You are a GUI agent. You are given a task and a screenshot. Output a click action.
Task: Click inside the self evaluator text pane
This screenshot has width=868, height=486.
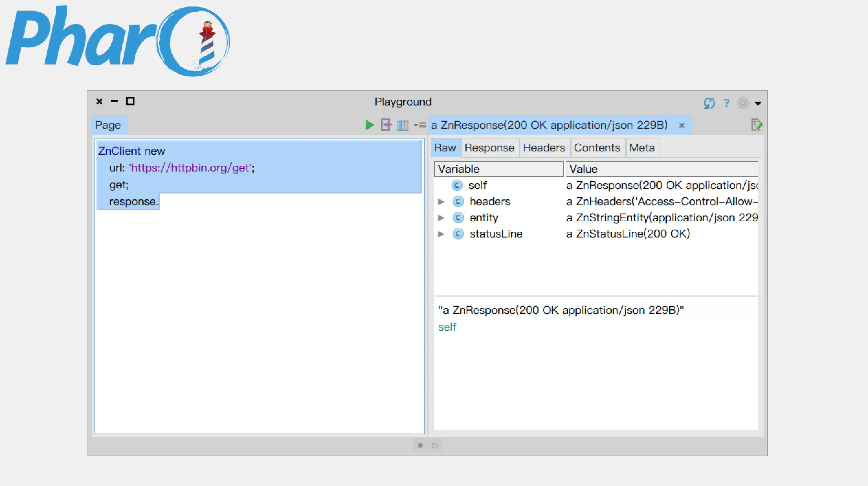pyautogui.click(x=593, y=370)
